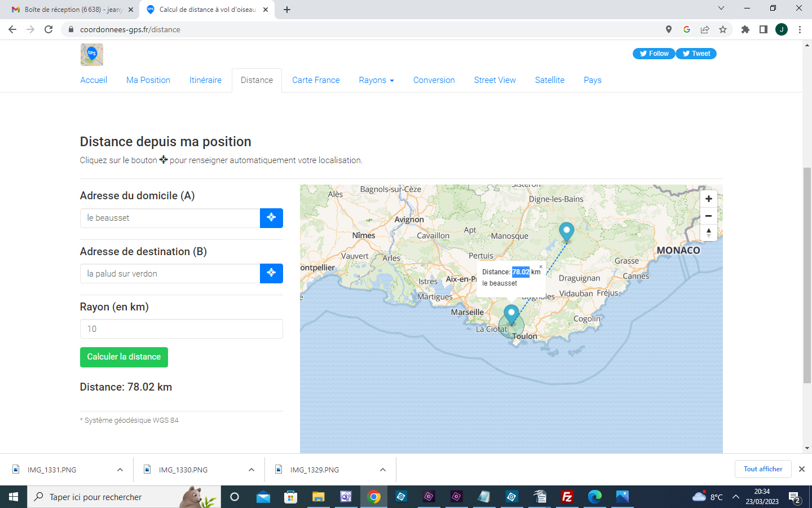
Task: Go back to the previous page
Action: click(x=12, y=29)
